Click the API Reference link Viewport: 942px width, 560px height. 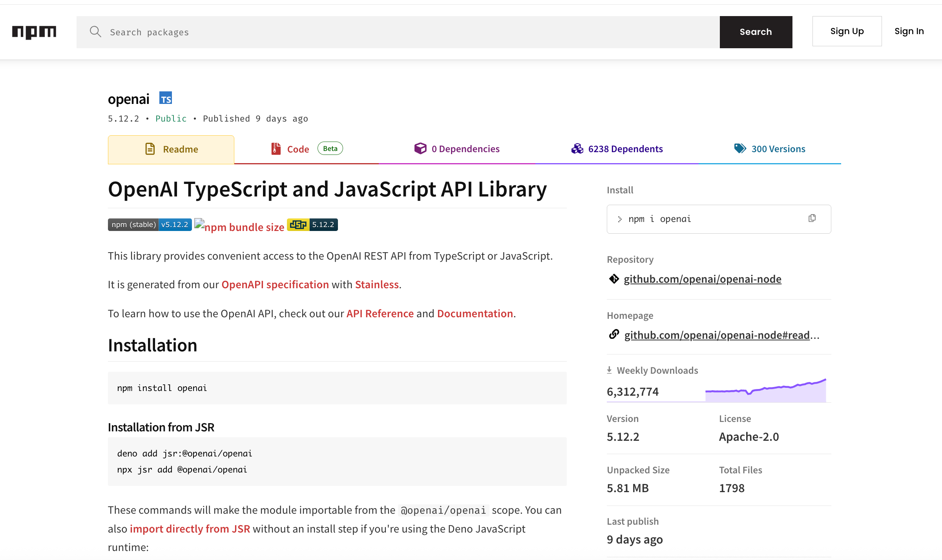[380, 313]
